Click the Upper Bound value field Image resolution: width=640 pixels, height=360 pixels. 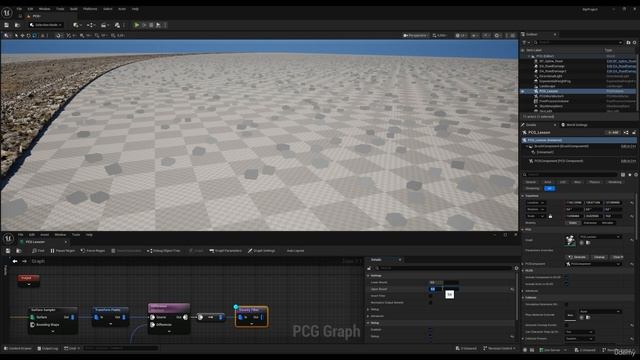(x=443, y=289)
